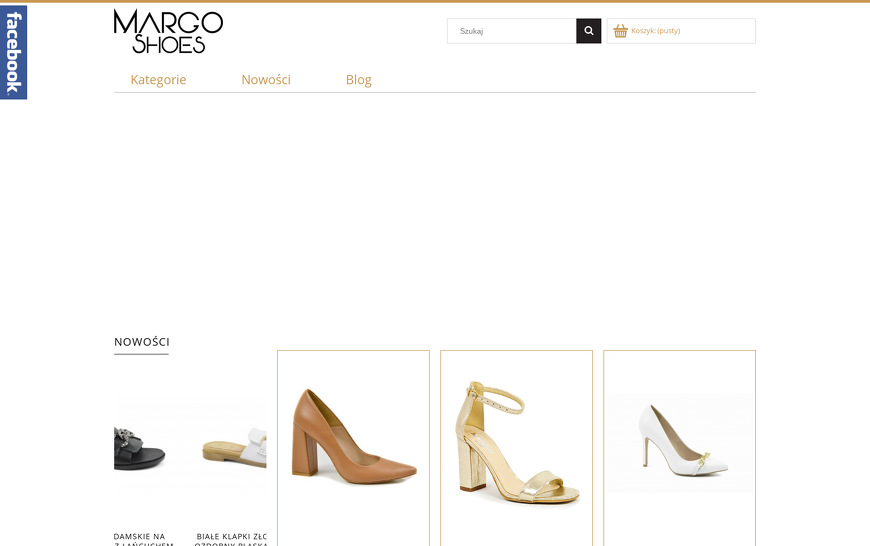Open the Facebook side tab

(13, 52)
